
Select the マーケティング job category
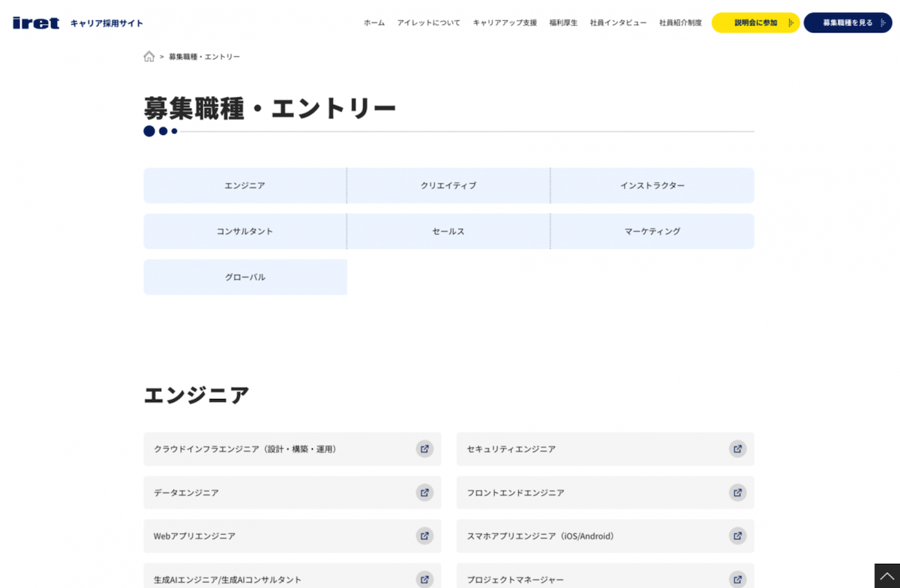[x=652, y=231]
